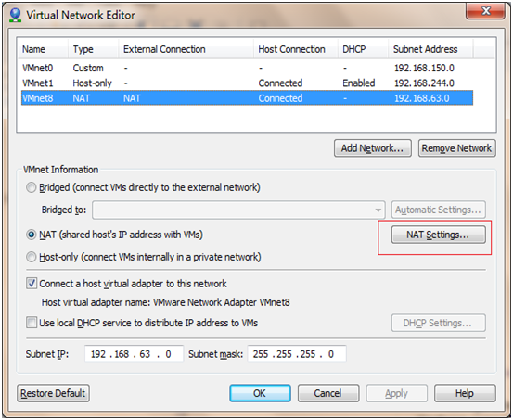Click subnet address 192.168.150.0
The height and width of the screenshot is (420, 513).
(424, 68)
